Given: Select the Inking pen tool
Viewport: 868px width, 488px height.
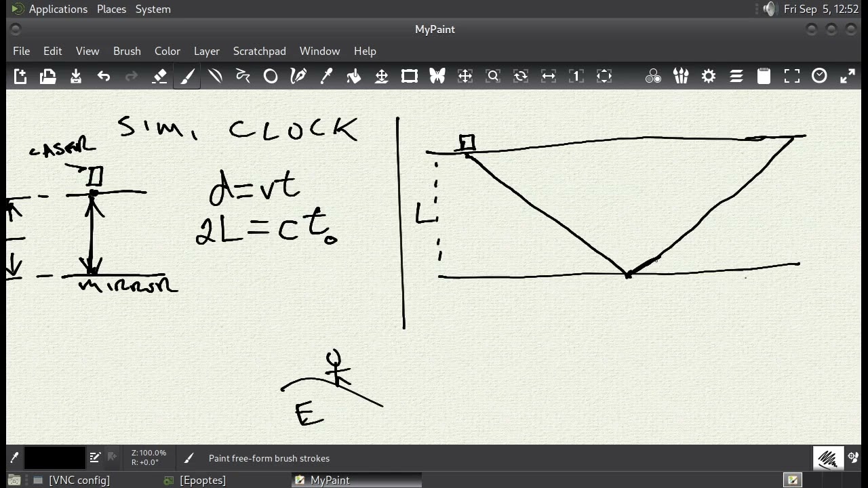Looking at the screenshot, I should [298, 77].
